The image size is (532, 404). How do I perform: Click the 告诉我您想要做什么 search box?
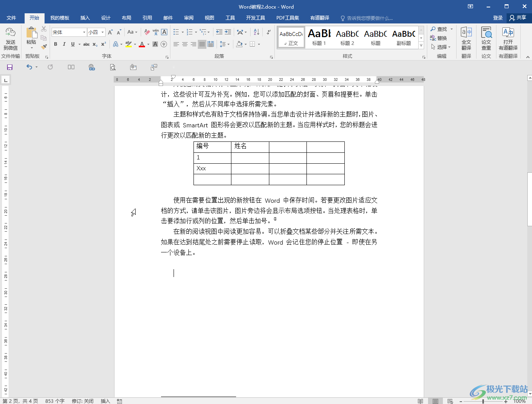pos(367,18)
